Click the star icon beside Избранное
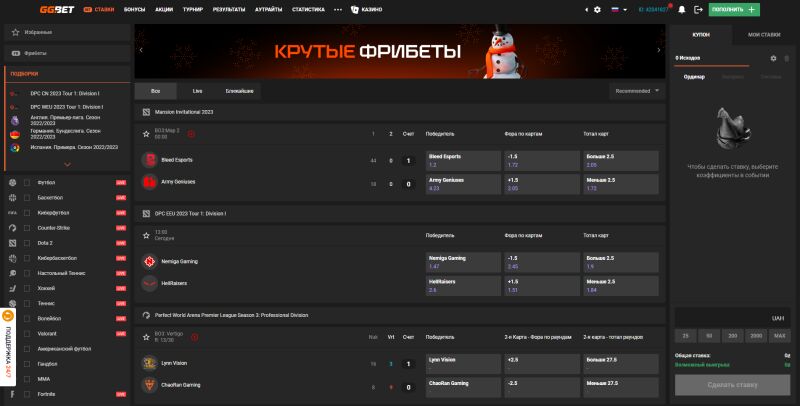Screen dimensions: 800x406 click(15, 32)
